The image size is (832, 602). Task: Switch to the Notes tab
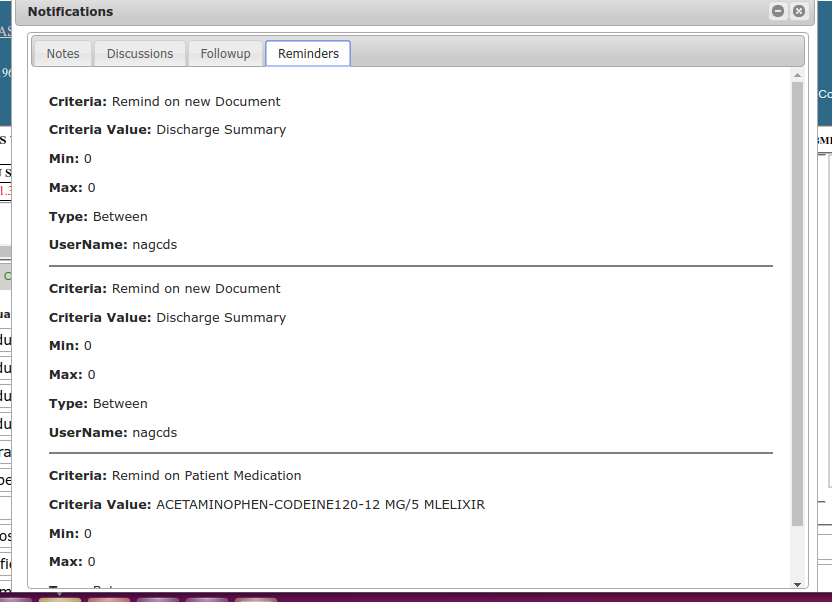click(x=63, y=54)
